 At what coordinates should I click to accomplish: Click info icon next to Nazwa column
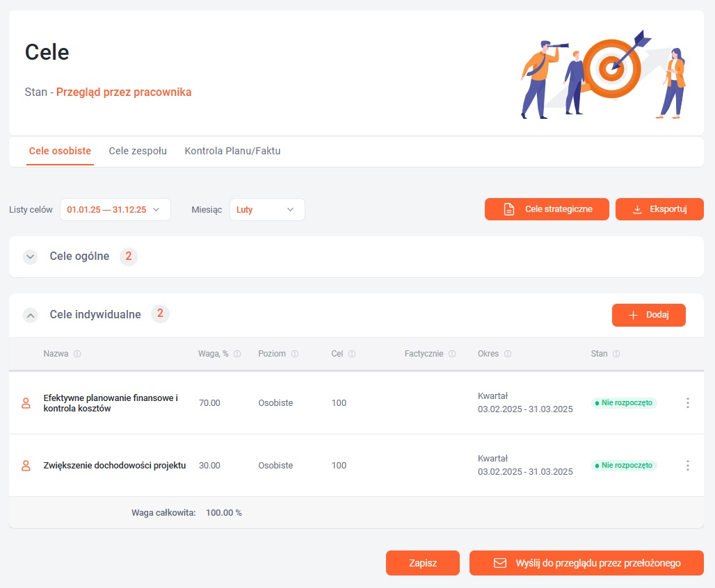(77, 354)
